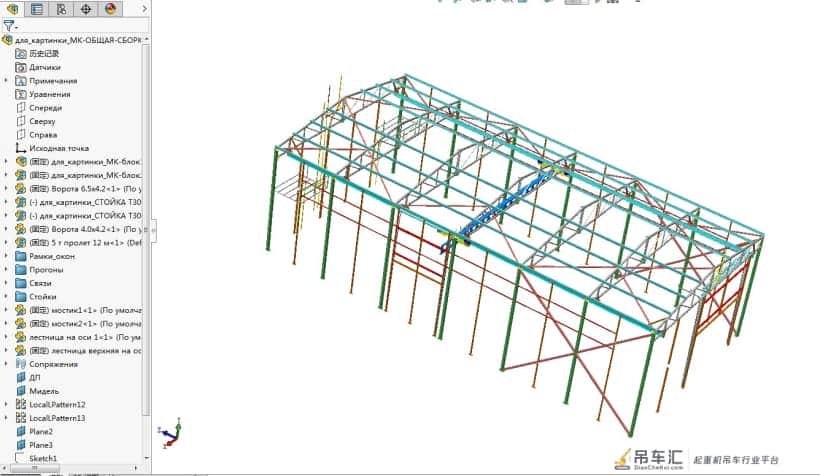820x476 pixels.
Task: Click the panel splitter collapse handle
Action: 153,231
